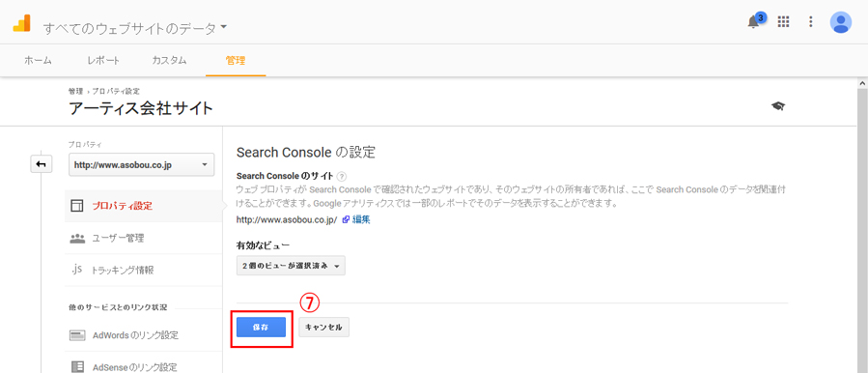The image size is (868, 373).
Task: Click the back arrow button in sidebar
Action: tap(41, 164)
